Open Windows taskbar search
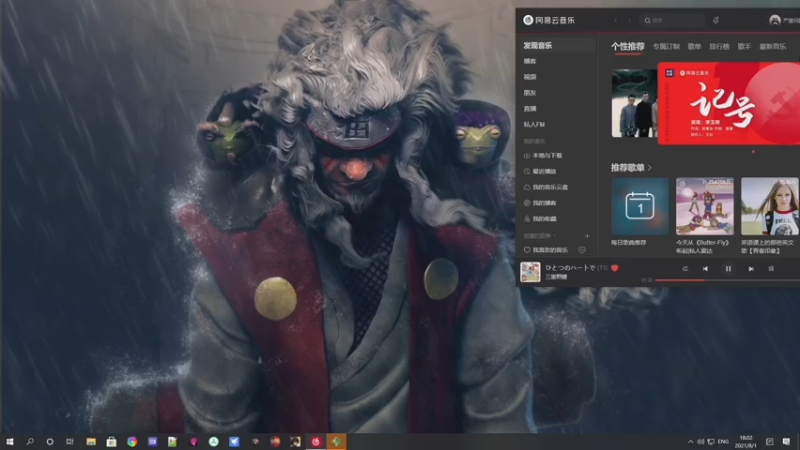Screen dimensions: 800x450 (x=30, y=441)
